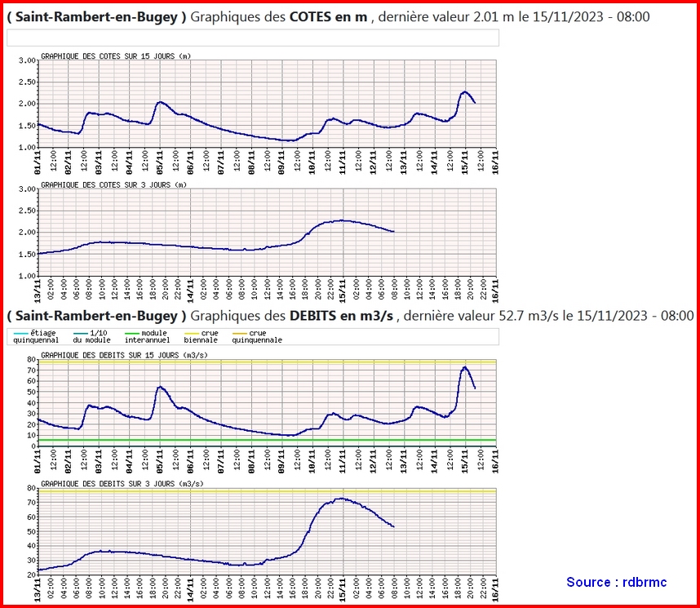Click the '05/11' date label in 15-day COTES chart
Viewport: 700px width, 608px height.
point(160,162)
